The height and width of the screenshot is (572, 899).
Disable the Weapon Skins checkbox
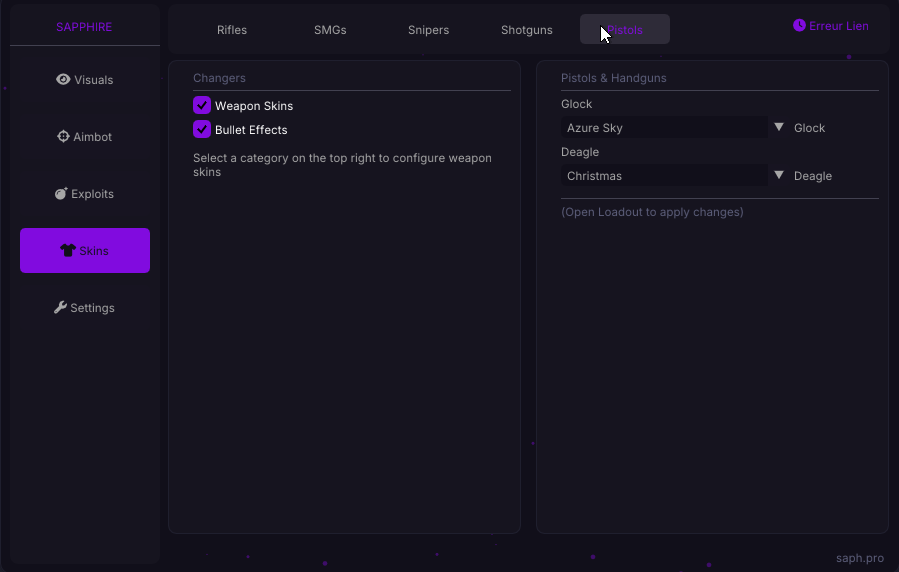click(x=202, y=105)
